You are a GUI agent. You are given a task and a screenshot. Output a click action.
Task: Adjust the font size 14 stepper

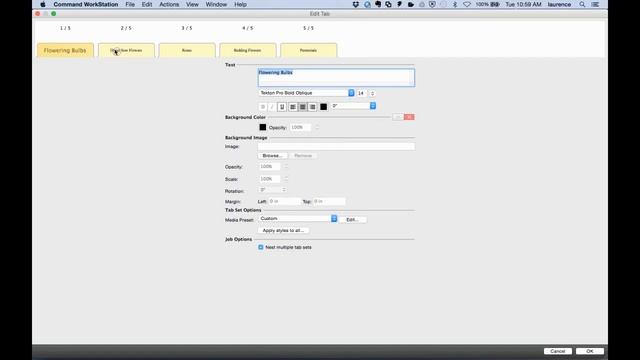pos(372,93)
